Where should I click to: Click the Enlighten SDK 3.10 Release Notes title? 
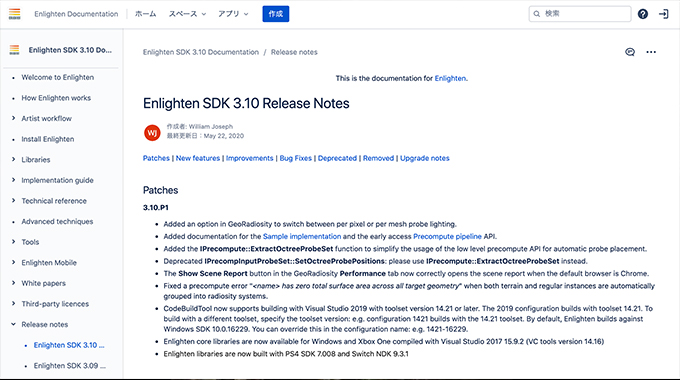tap(246, 104)
